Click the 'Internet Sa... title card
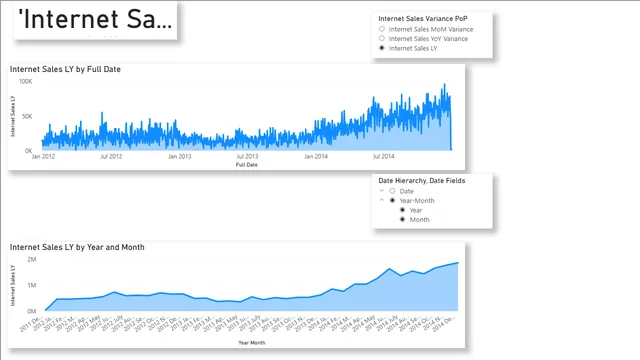Screen dimensions: 640x360 pyautogui.click(x=95, y=21)
